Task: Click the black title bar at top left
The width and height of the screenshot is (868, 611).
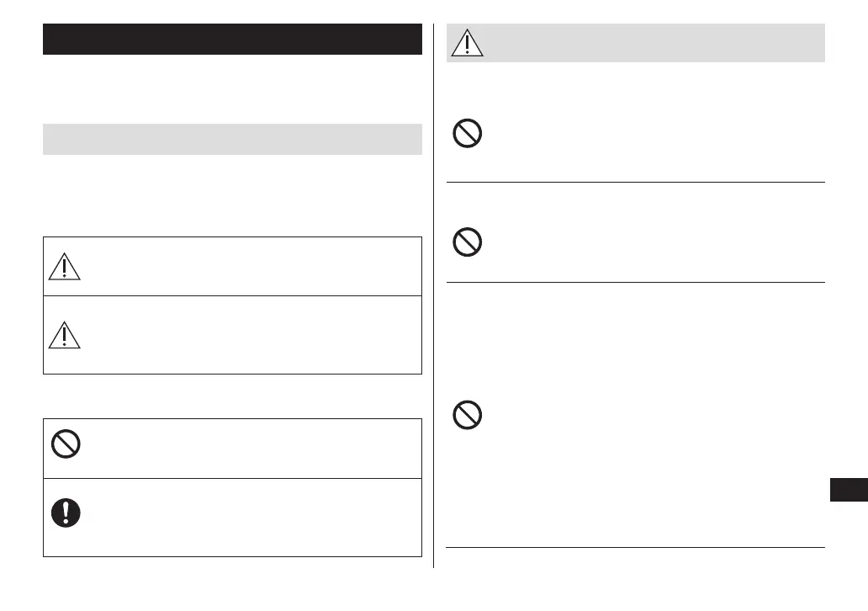Action: click(232, 40)
